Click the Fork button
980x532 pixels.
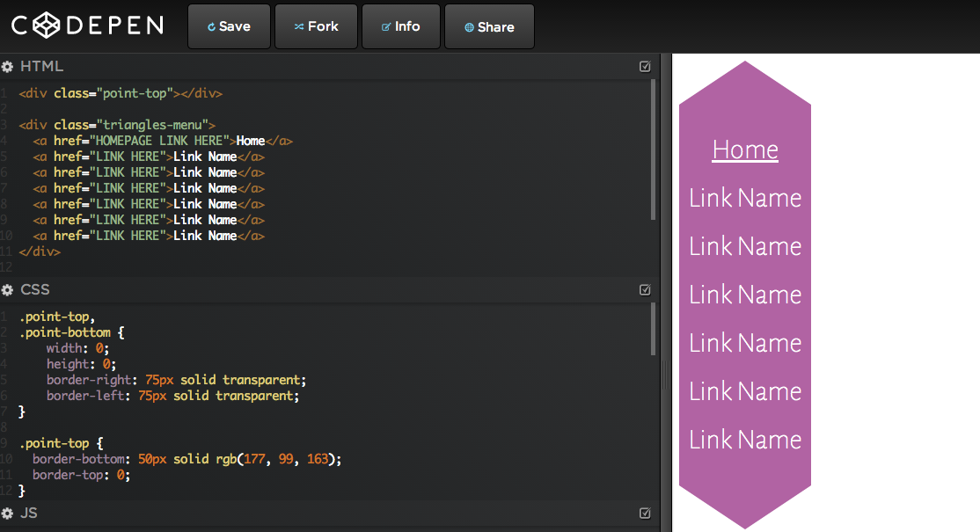[316, 26]
